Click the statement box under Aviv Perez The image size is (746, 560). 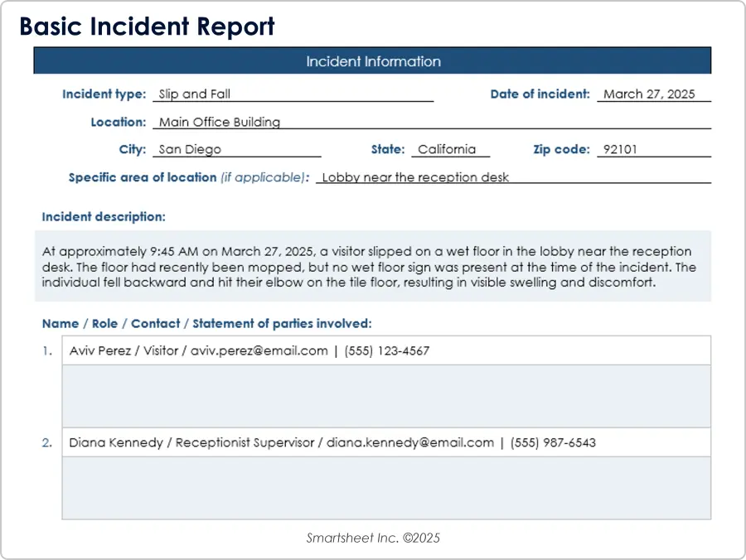(385, 396)
